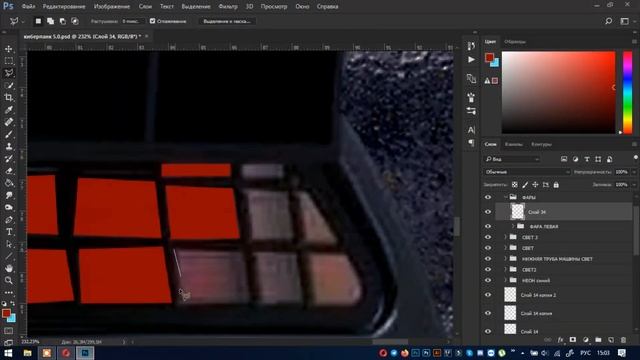This screenshot has height=360, width=640.
Task: Toggle the layer filter on/off switch
Action: coord(635,158)
